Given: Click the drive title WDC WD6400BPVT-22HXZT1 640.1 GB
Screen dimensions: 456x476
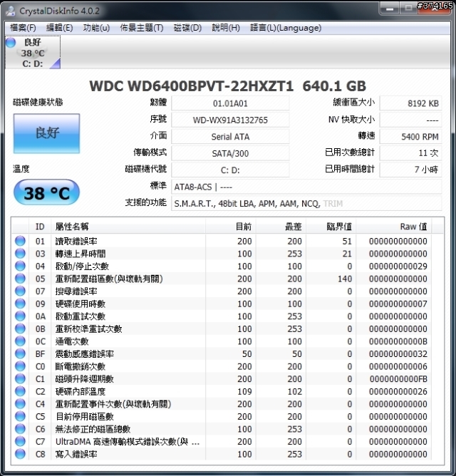Looking at the screenshot, I should (x=228, y=86).
